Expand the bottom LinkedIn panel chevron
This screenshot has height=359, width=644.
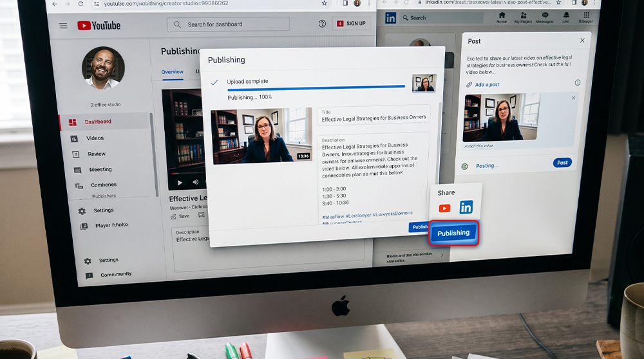point(442,255)
